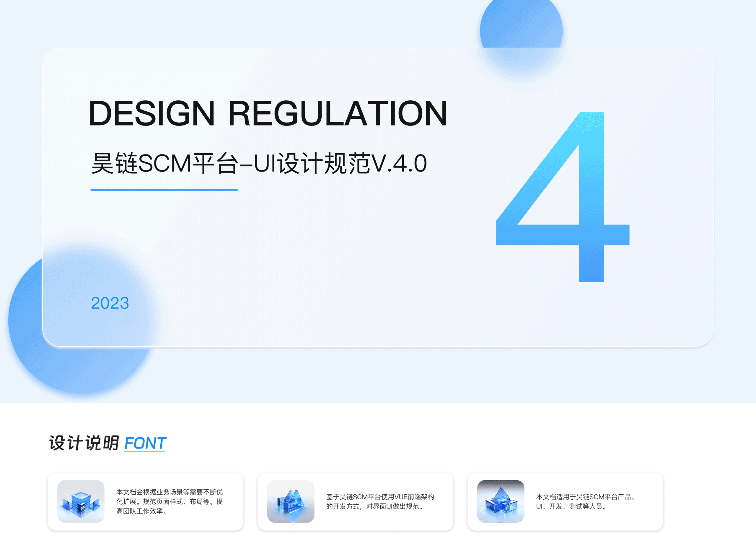Click the text about 本文档适用于昊链SCM平台产品
This screenshot has height=559, width=756.
click(x=585, y=497)
